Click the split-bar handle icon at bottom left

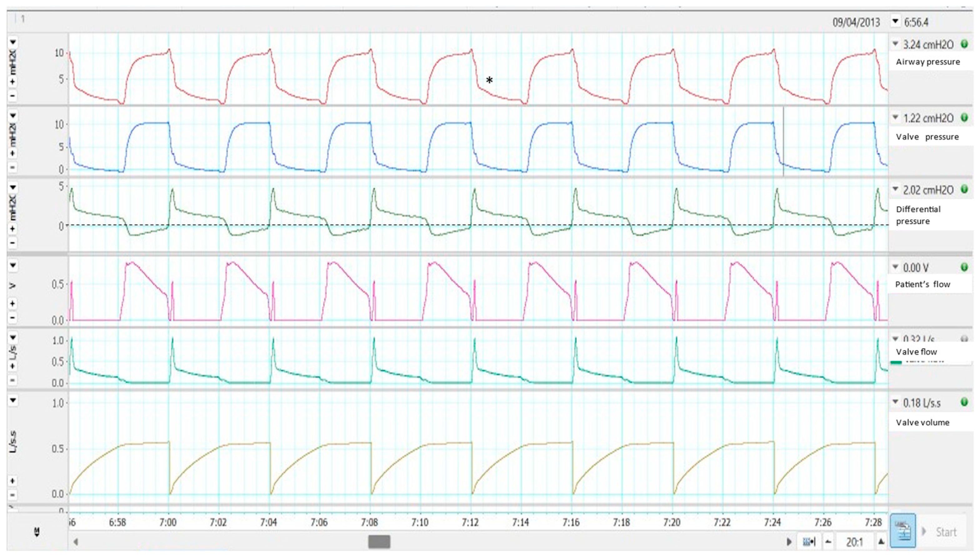click(x=37, y=531)
